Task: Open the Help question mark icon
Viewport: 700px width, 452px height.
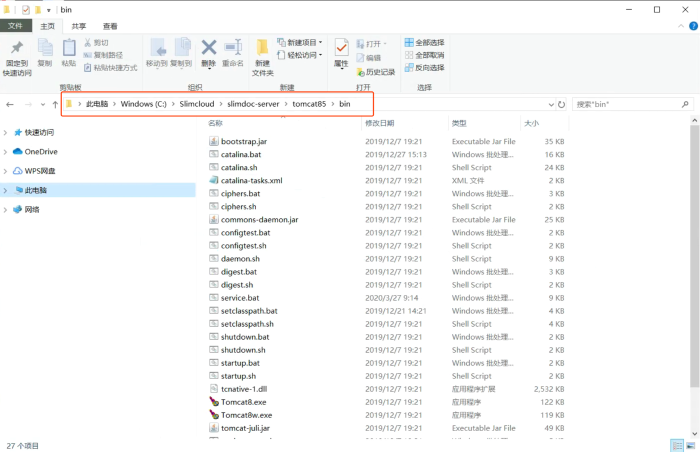Action: (693, 26)
